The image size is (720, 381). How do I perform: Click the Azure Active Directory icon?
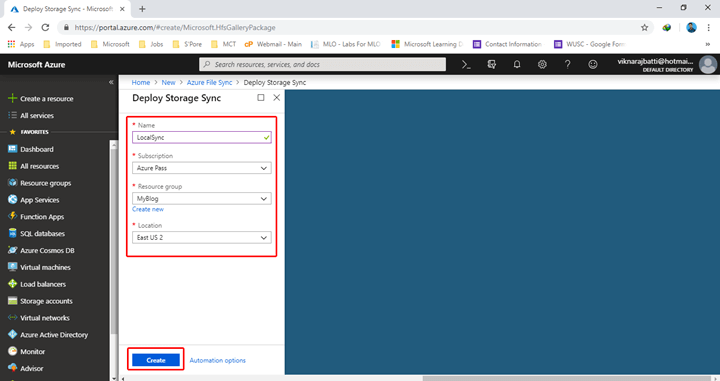coord(12,335)
